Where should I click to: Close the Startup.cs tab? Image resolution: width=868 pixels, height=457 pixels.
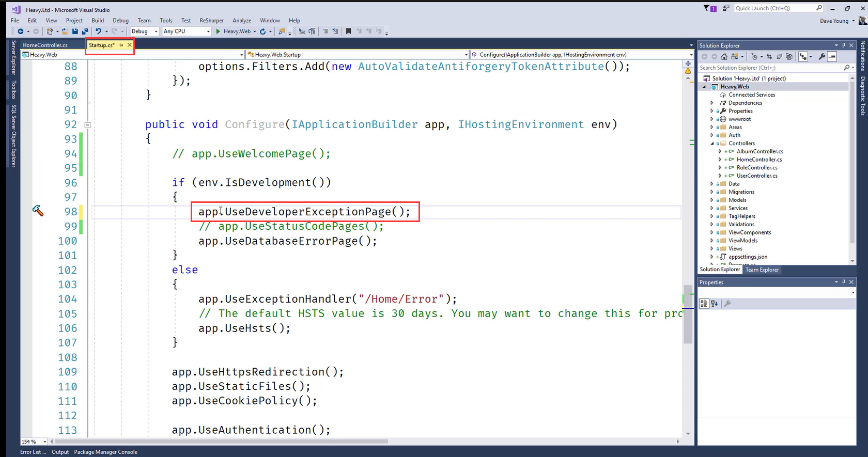[x=130, y=45]
